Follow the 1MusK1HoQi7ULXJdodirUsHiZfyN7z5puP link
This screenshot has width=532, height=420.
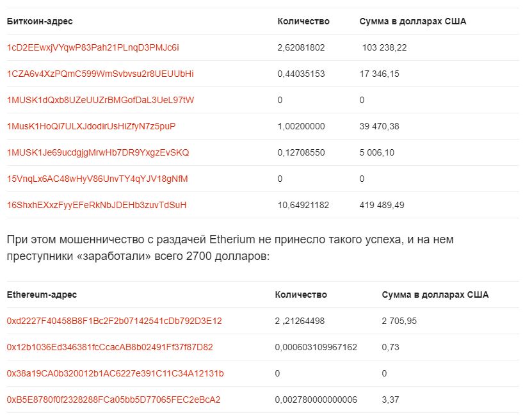92,126
